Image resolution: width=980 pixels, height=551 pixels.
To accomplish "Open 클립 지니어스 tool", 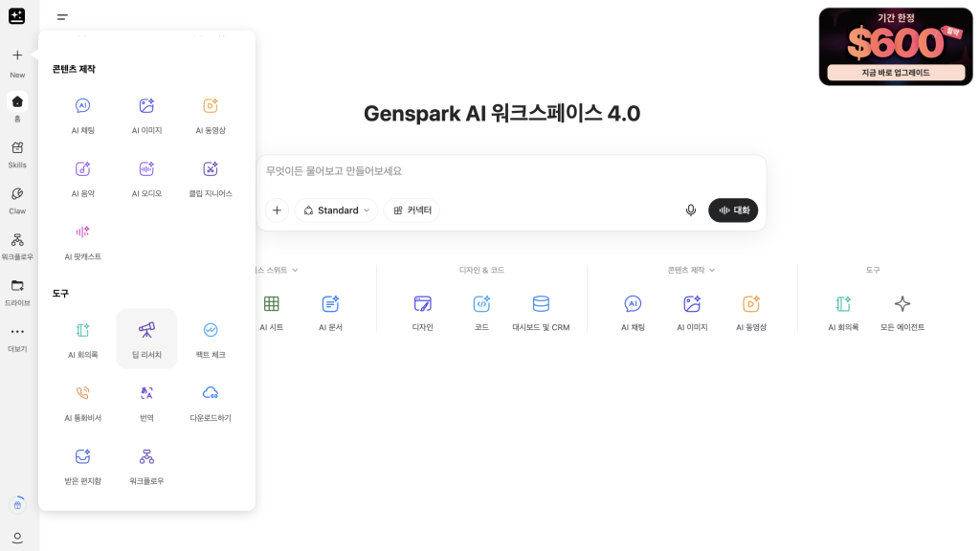I will 210,178.
